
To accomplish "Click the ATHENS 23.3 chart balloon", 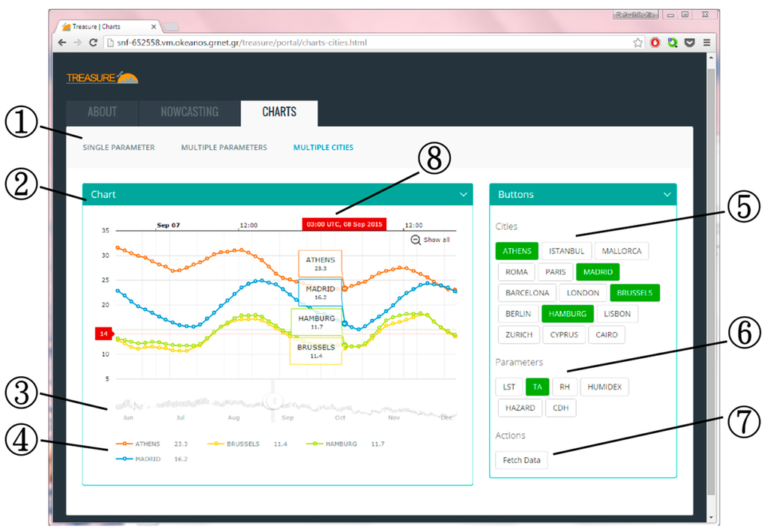I will [320, 264].
